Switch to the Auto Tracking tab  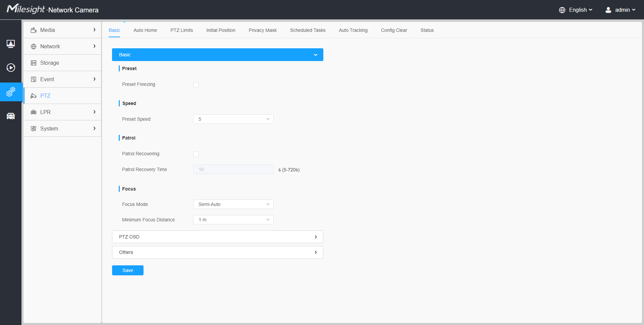coord(353,30)
